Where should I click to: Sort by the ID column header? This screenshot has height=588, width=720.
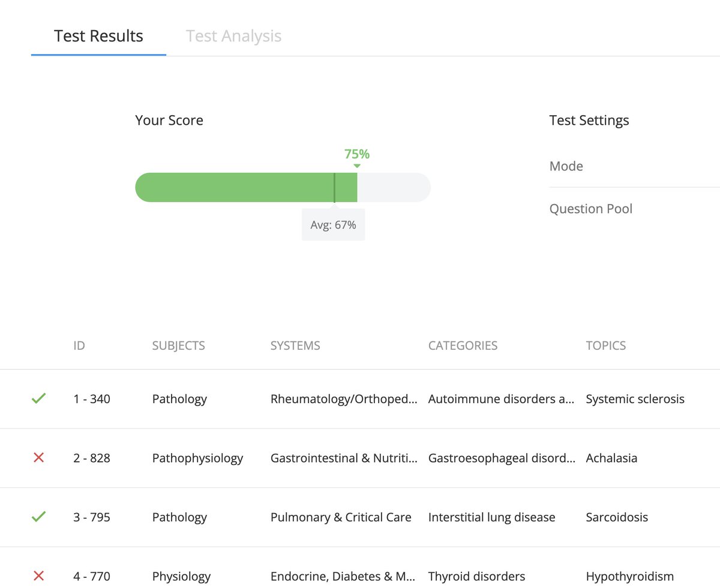click(x=79, y=346)
